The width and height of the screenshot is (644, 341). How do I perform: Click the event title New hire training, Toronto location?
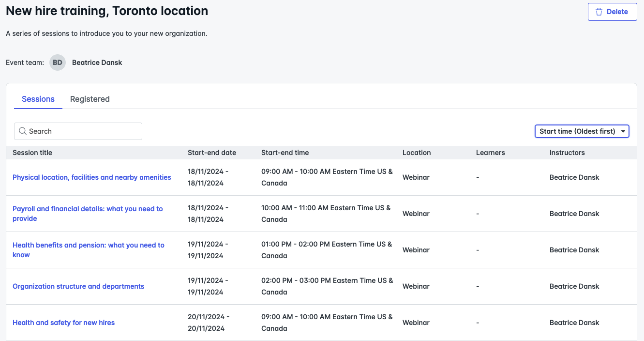(107, 10)
